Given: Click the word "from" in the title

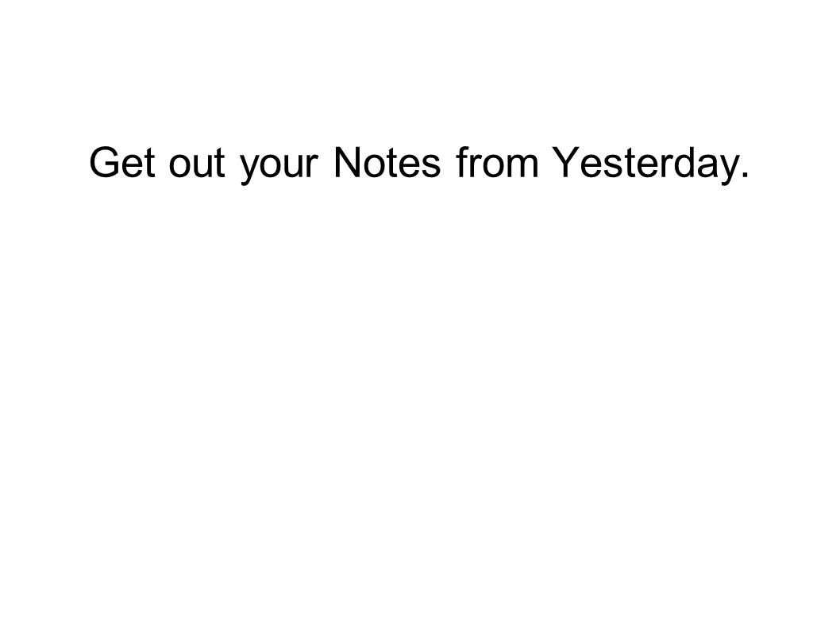Looking at the screenshot, I should click(x=497, y=162).
